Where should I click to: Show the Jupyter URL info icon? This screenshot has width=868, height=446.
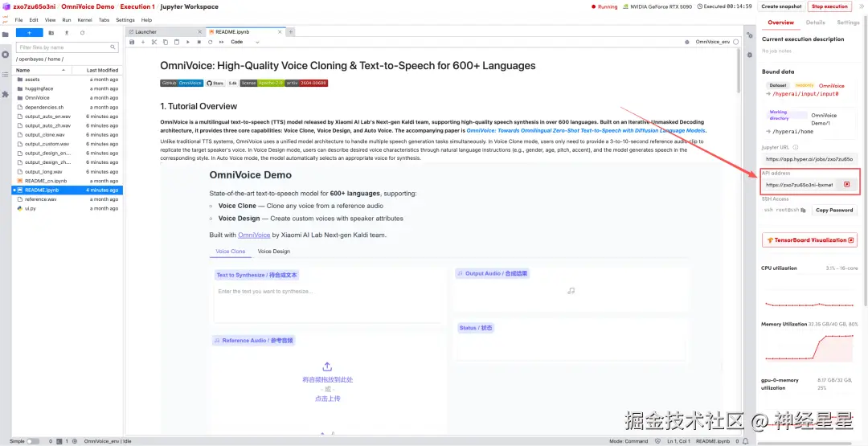pyautogui.click(x=796, y=147)
